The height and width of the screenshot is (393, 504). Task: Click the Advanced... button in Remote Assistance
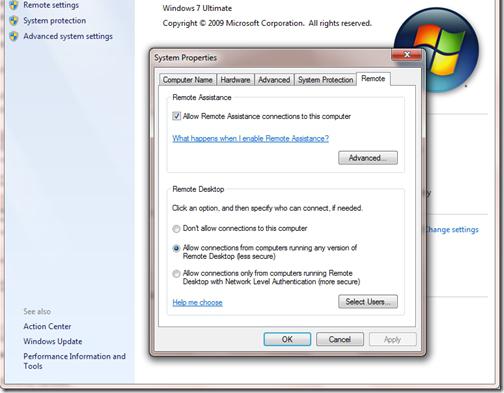click(x=368, y=158)
